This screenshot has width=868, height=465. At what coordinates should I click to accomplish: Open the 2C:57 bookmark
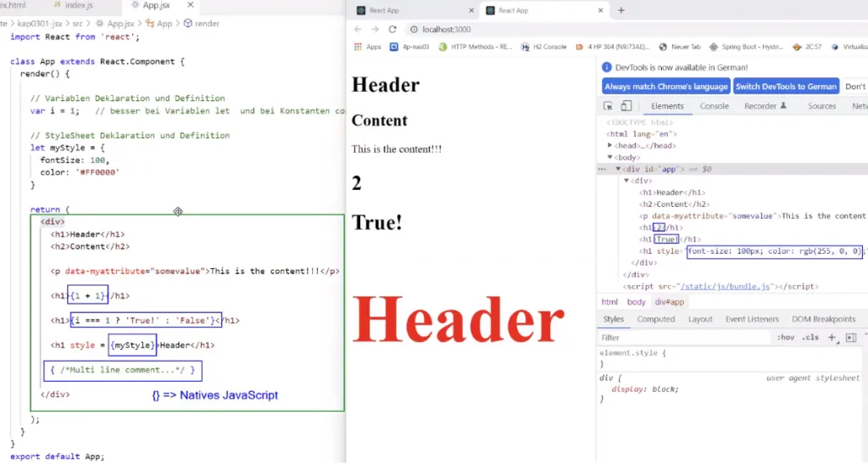tap(807, 48)
